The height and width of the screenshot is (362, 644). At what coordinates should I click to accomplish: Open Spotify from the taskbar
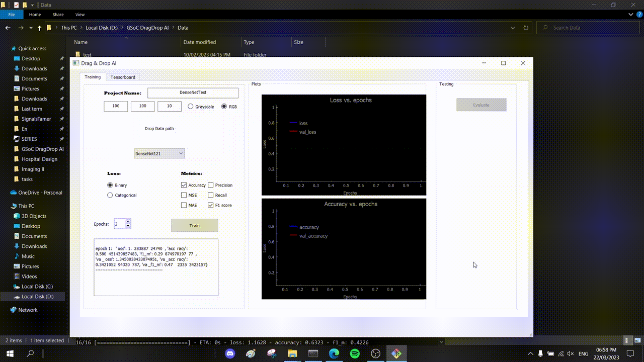[x=354, y=353]
